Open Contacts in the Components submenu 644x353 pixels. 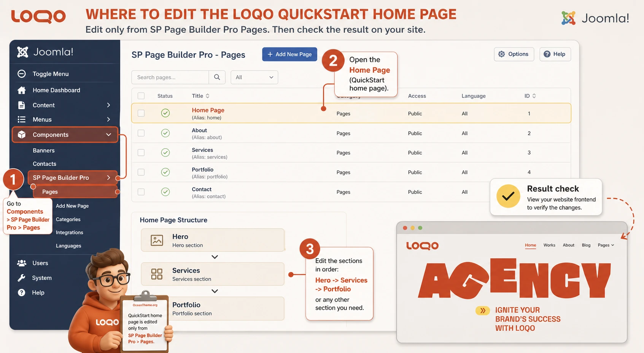pos(45,164)
